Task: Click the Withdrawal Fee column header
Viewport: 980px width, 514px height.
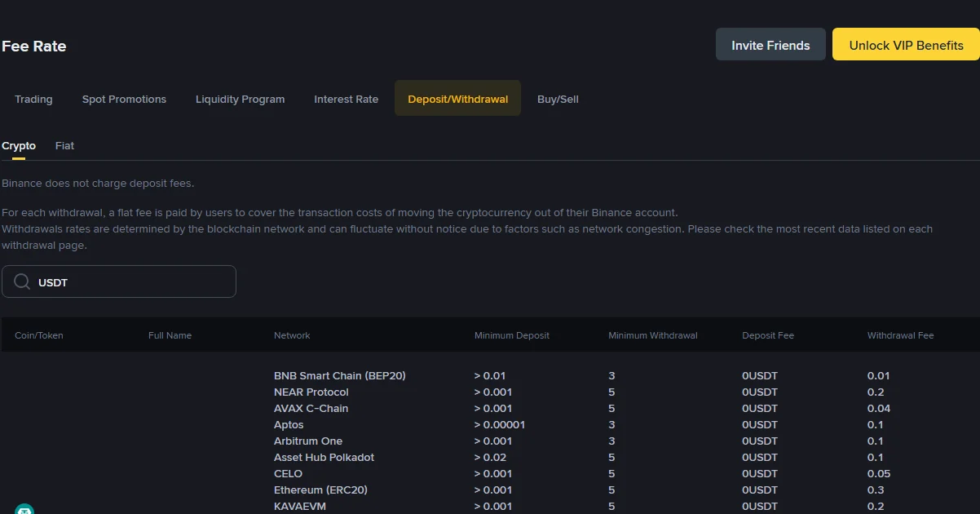Action: tap(900, 335)
